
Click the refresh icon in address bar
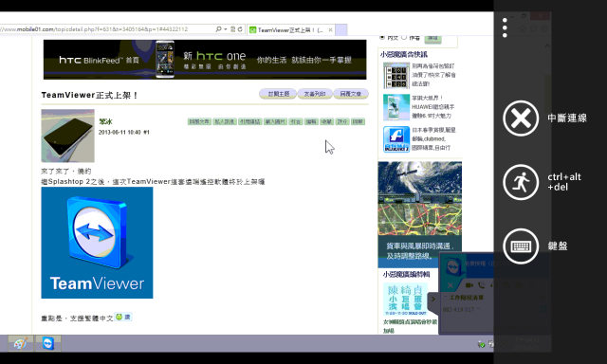240,29
